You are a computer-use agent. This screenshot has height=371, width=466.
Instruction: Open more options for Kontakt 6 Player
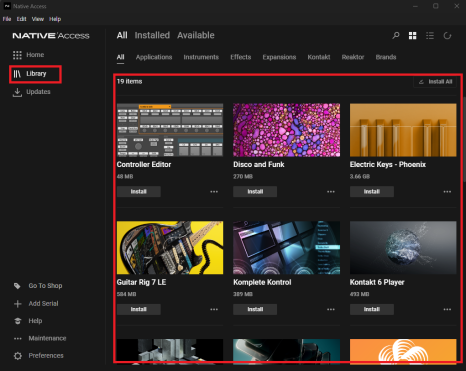[x=447, y=309]
